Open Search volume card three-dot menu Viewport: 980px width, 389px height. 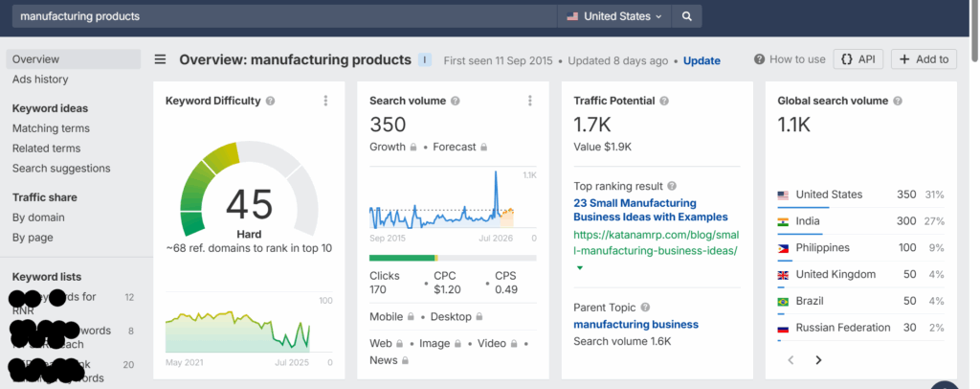coord(530,101)
